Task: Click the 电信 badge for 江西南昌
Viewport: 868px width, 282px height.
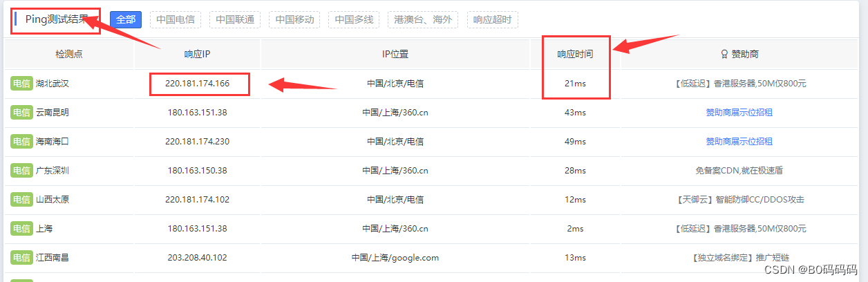Action: [21, 258]
